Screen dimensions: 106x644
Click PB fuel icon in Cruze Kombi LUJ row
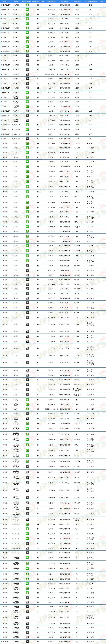coord(27,93)
